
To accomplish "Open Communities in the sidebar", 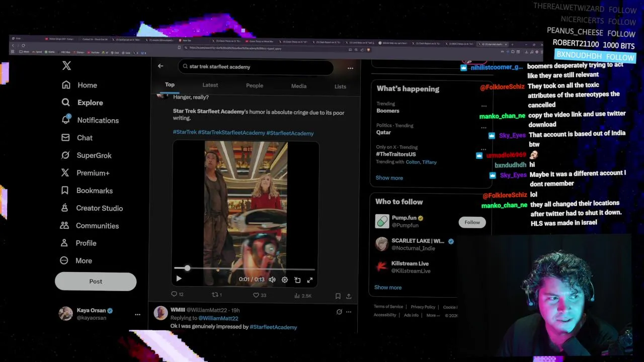I will [90, 226].
